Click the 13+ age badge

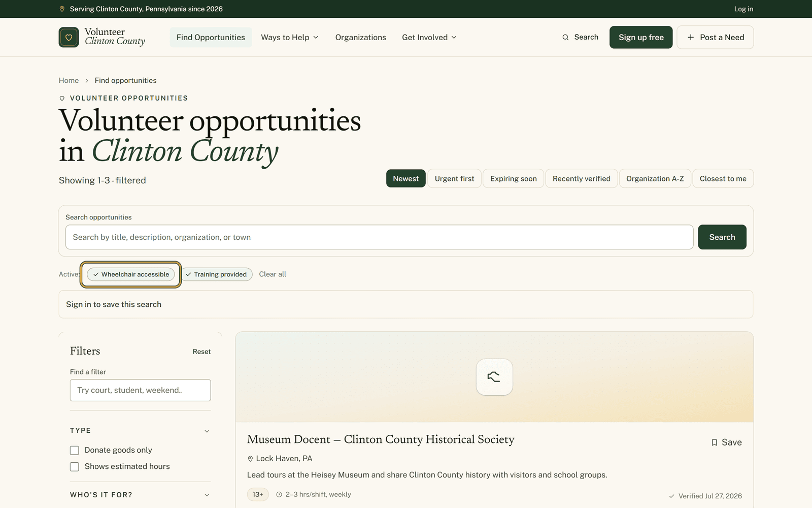point(258,494)
